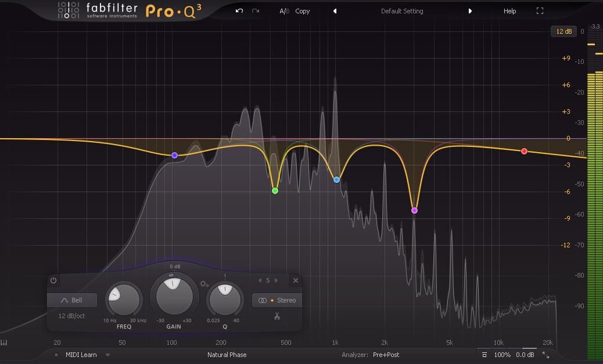Click the 0.0 dB output gain value
This screenshot has height=364, width=603.
tap(525, 355)
